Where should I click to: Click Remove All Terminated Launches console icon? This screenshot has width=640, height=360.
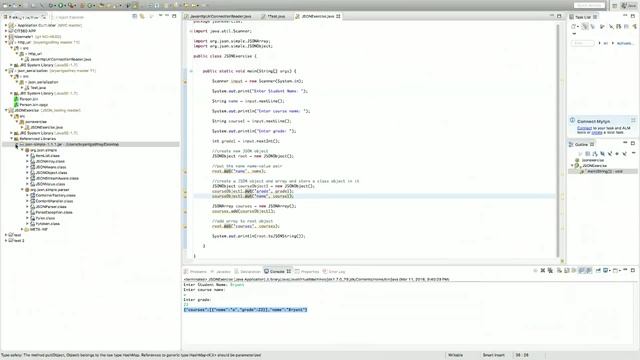[550, 271]
